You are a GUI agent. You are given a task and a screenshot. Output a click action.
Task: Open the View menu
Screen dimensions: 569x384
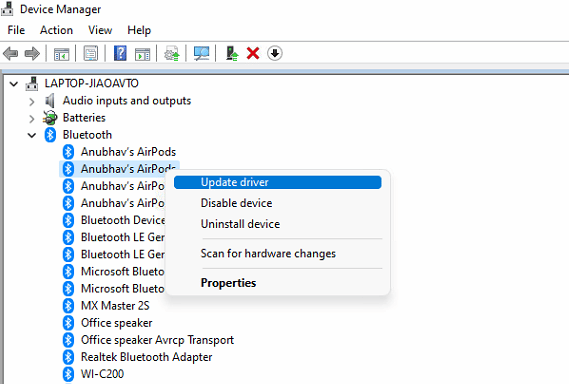[100, 30]
